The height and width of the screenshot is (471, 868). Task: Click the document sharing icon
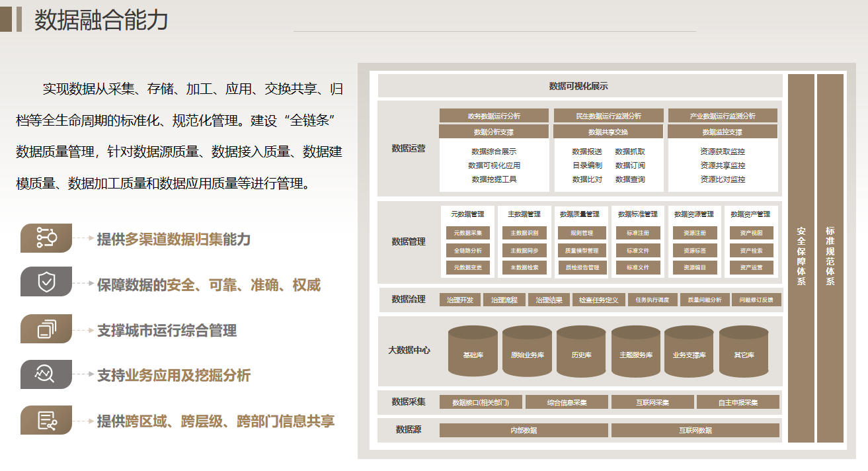pyautogui.click(x=46, y=420)
